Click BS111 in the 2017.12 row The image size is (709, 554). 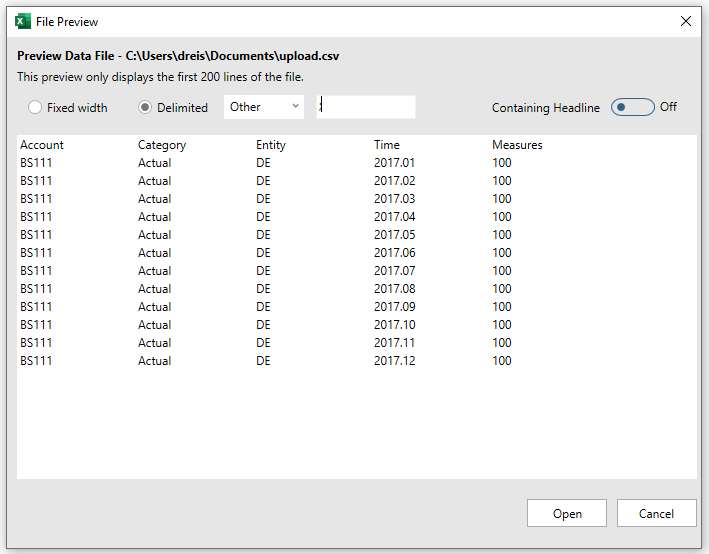point(36,361)
